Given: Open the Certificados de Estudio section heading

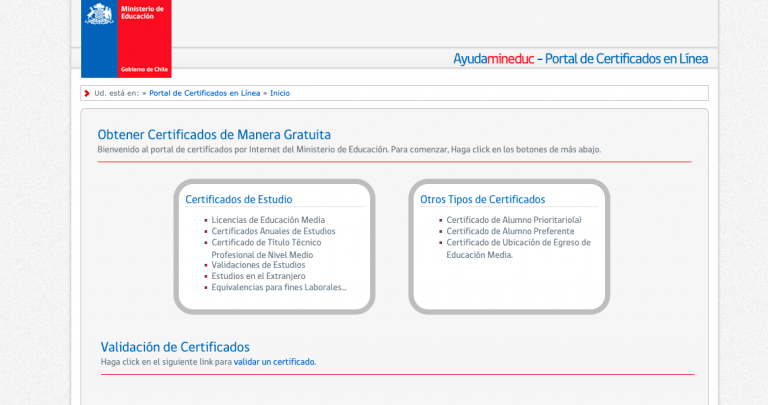Looking at the screenshot, I should point(239,200).
